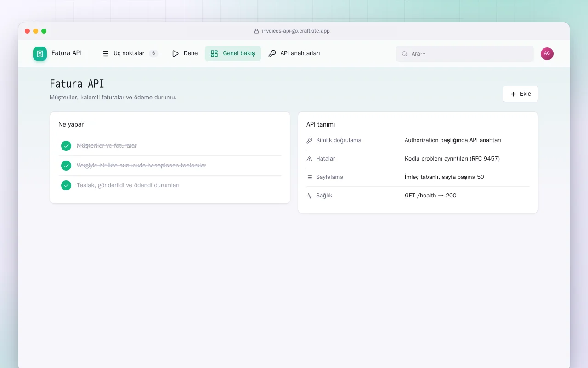The height and width of the screenshot is (368, 588).
Task: Click the Ekle button
Action: coord(520,94)
